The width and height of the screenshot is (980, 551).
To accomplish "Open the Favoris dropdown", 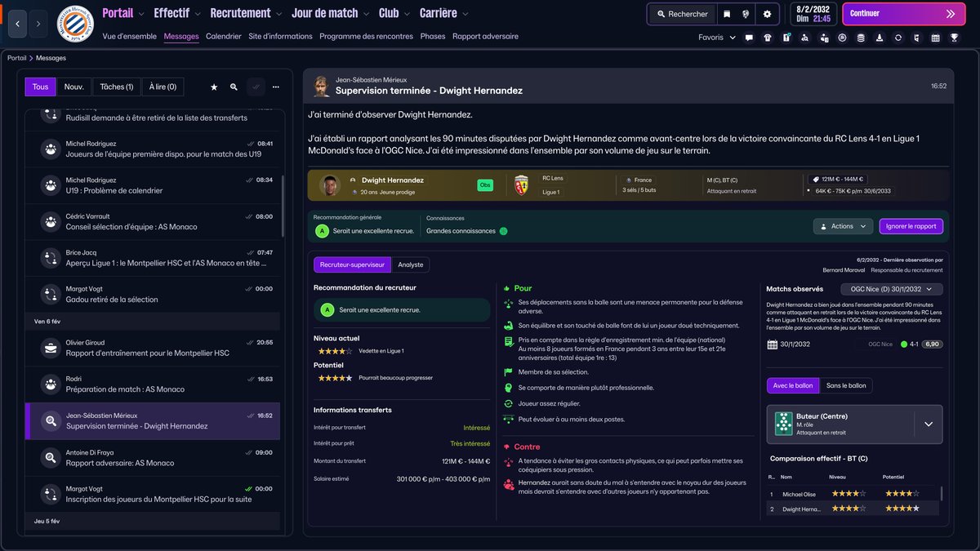I will click(716, 38).
